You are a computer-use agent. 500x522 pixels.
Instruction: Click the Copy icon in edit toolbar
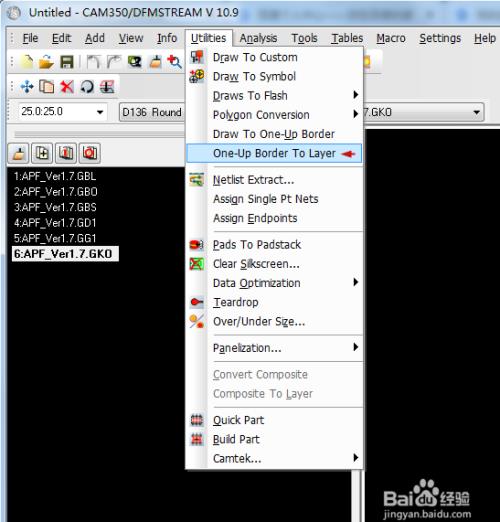pyautogui.click(x=47, y=87)
